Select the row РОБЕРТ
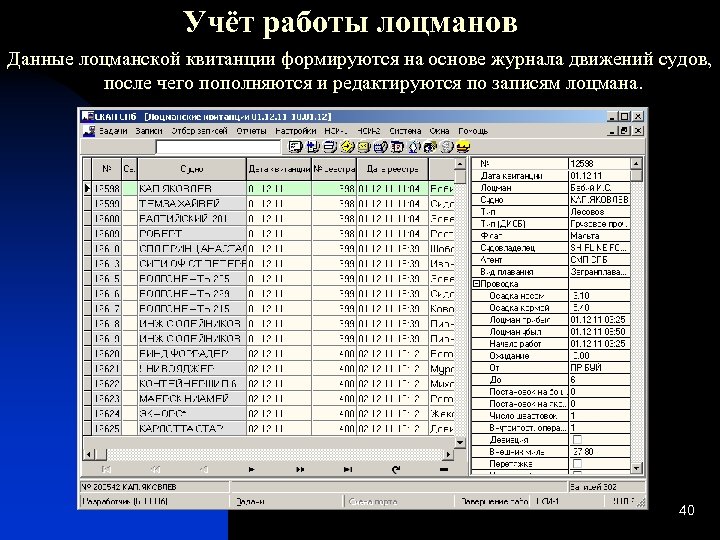The width and height of the screenshot is (720, 540). click(269, 233)
